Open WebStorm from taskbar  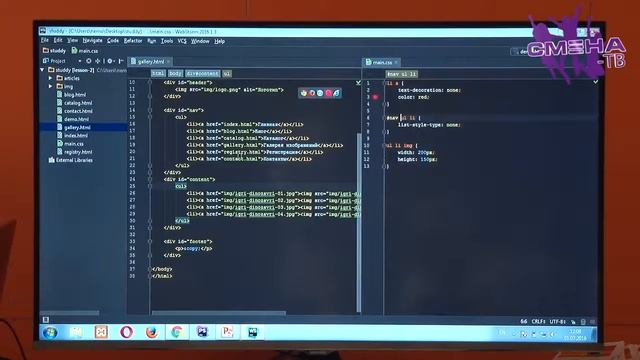coord(253,332)
